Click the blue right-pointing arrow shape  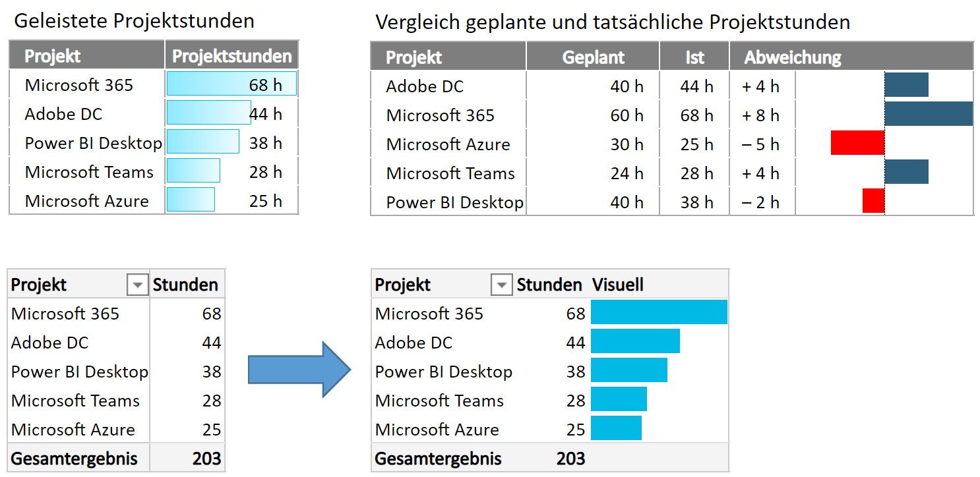point(299,369)
